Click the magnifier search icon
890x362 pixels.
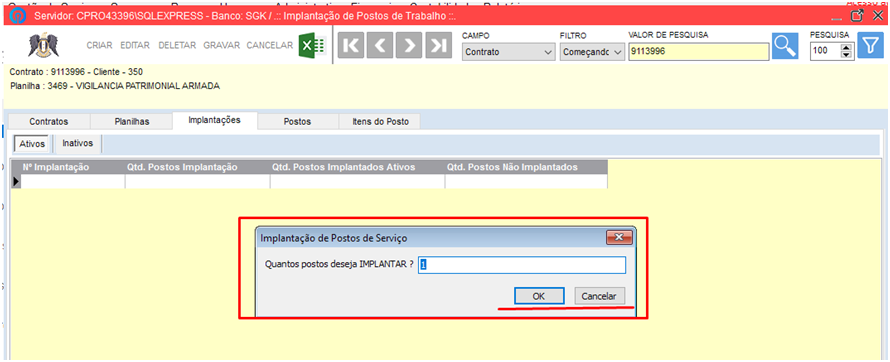[785, 45]
